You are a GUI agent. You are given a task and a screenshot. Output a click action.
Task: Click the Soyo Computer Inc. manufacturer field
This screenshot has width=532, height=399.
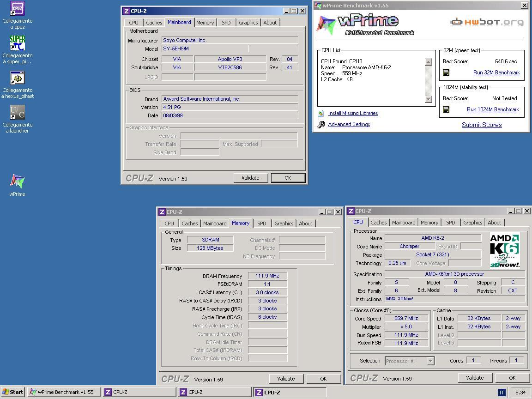click(x=230, y=40)
